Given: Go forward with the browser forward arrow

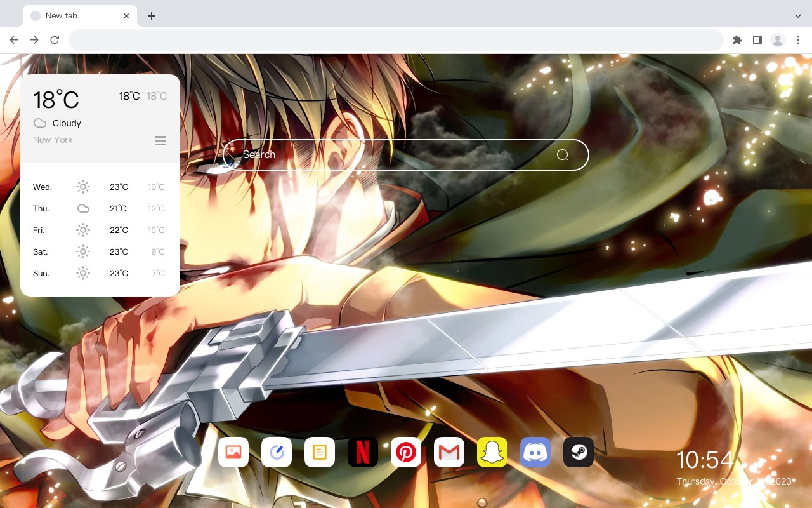Looking at the screenshot, I should [34, 40].
